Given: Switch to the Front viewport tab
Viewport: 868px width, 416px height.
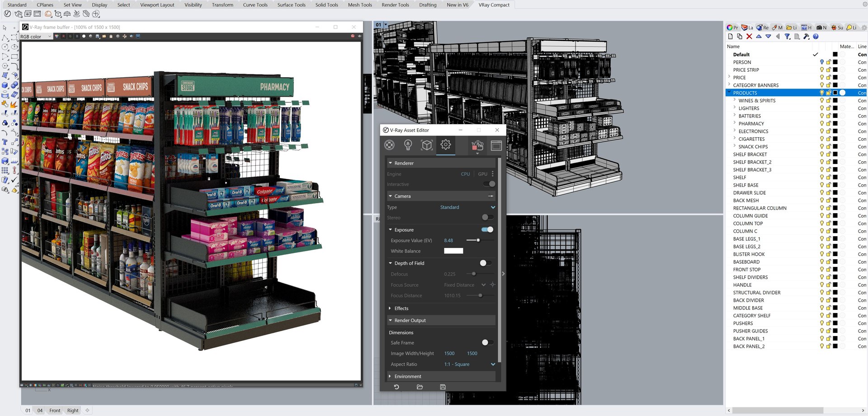Looking at the screenshot, I should 55,411.
